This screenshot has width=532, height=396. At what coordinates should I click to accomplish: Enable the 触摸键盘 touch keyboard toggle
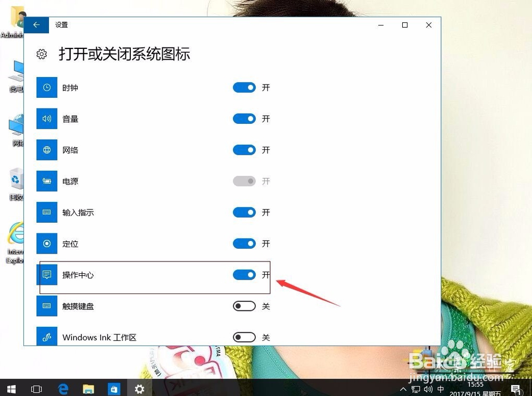pyautogui.click(x=244, y=306)
